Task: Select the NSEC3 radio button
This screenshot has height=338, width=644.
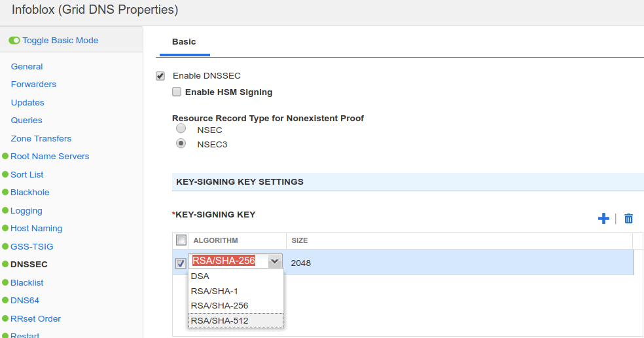Action: click(x=181, y=144)
